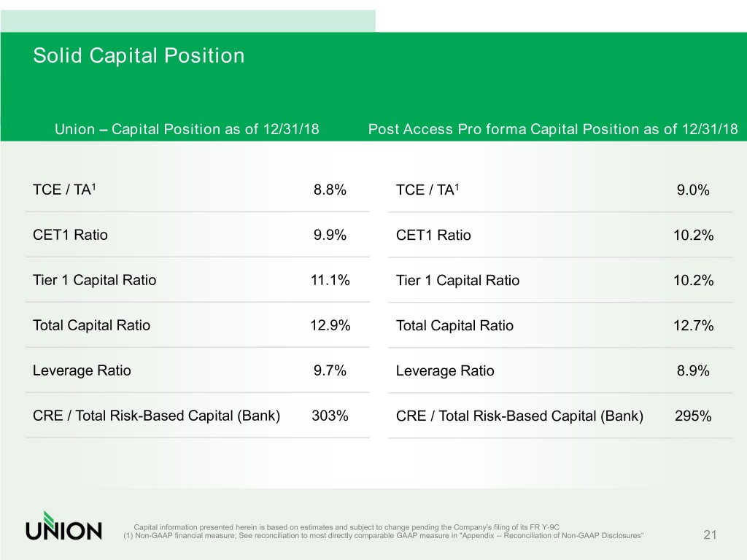Select the "Post Access Pro forma Capital Position" heading
The image size is (747, 560).
tap(553, 130)
